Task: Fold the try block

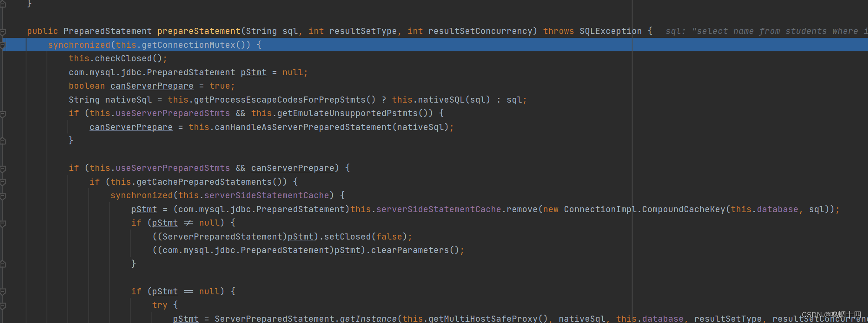Action: coord(3,305)
